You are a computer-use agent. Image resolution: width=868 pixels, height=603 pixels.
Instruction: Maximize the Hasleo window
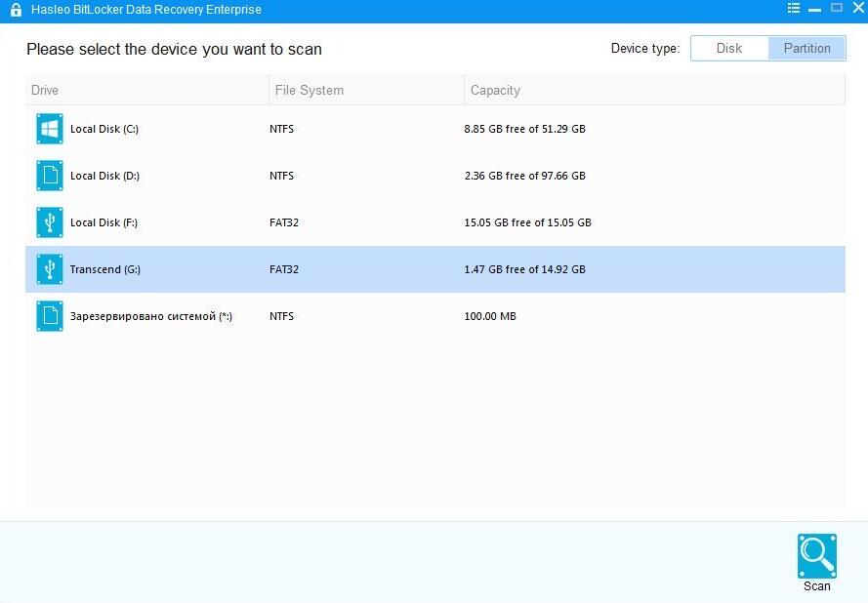coord(837,8)
